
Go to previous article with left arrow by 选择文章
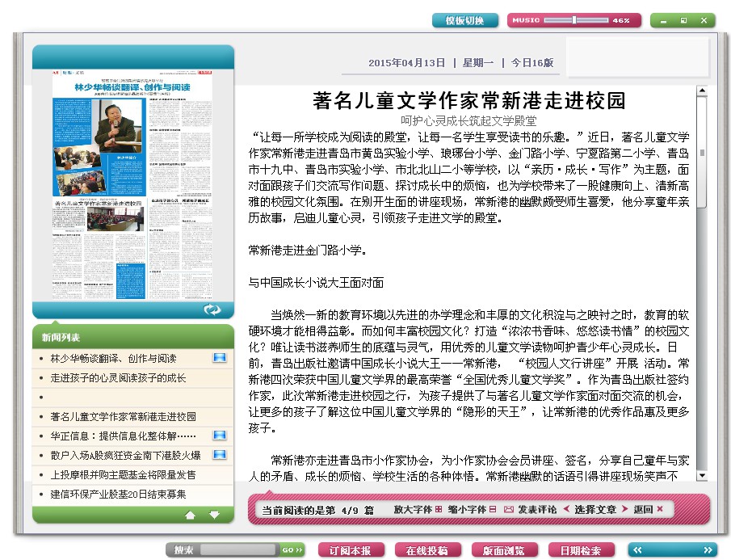click(566, 509)
